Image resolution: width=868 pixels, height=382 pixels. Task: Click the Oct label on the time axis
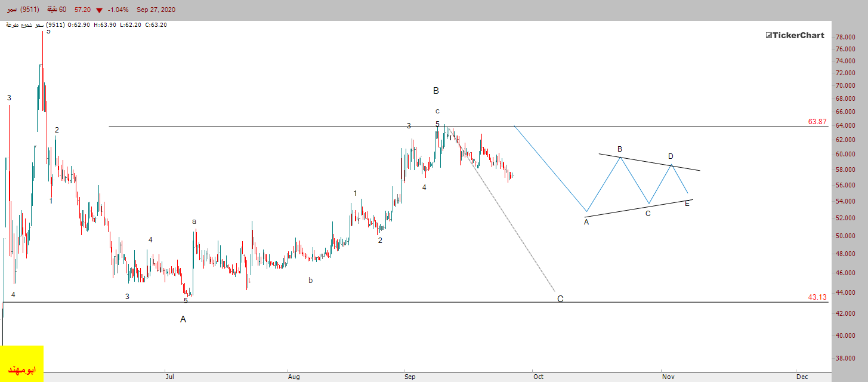539,377
